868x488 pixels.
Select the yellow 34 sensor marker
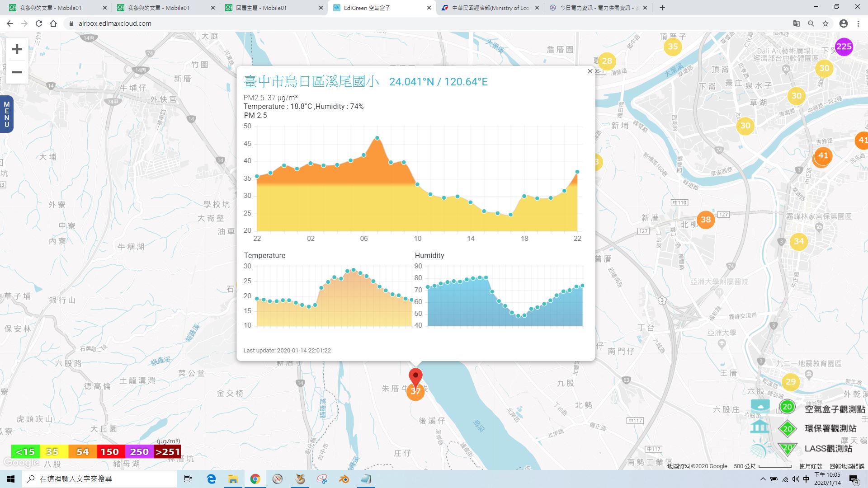tap(799, 241)
